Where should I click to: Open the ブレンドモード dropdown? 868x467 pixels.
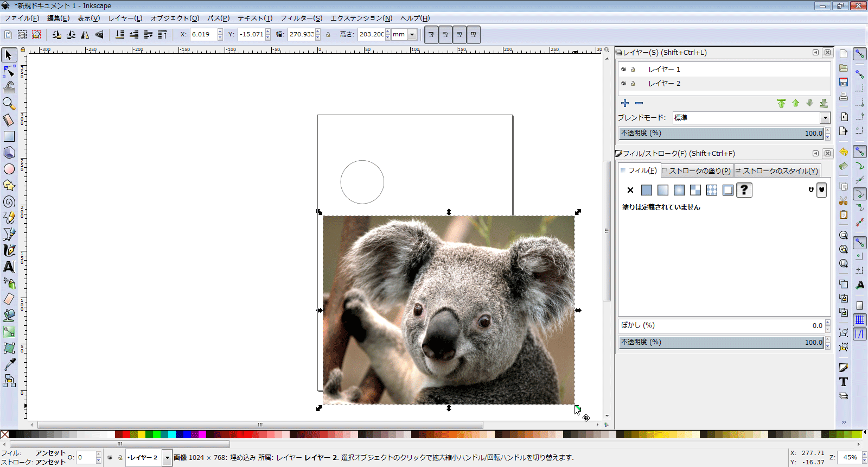825,118
